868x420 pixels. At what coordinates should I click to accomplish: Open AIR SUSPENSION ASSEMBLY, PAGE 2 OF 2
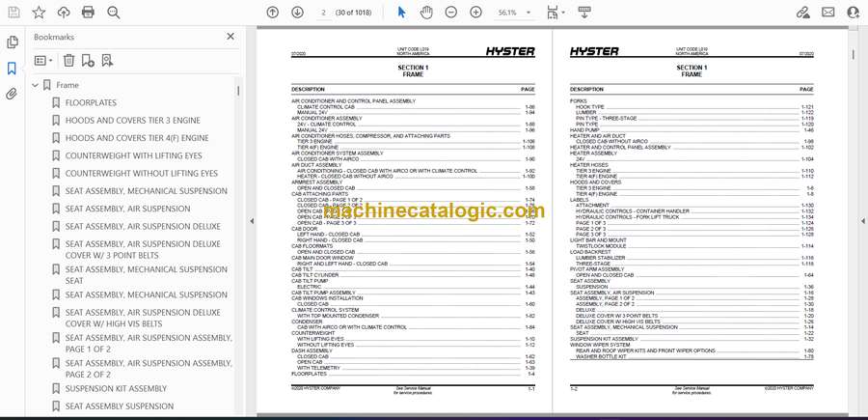click(x=149, y=369)
